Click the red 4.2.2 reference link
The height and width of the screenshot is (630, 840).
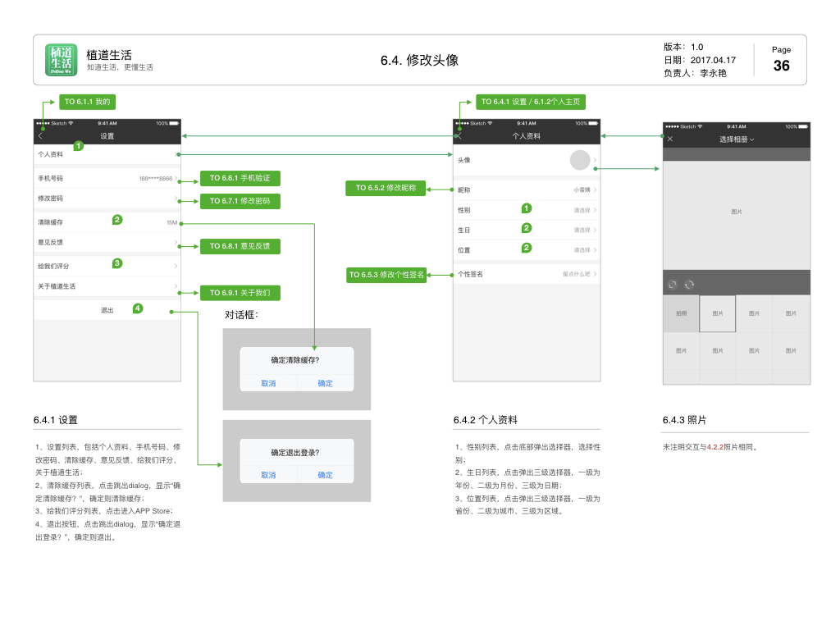point(715,447)
